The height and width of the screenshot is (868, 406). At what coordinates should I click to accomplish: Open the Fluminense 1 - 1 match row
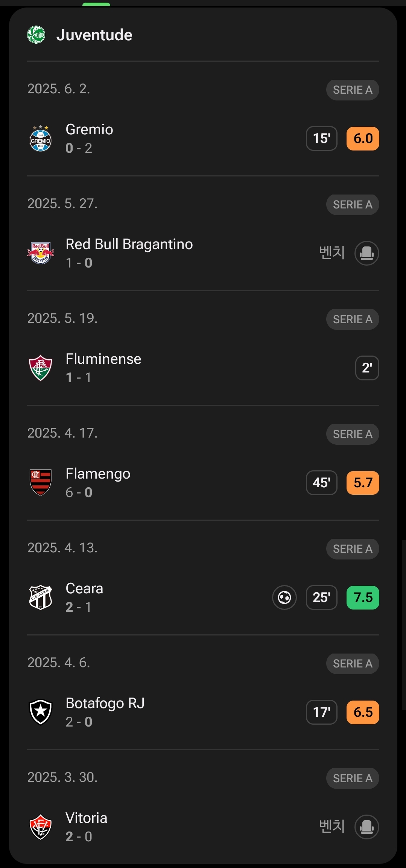click(203, 368)
